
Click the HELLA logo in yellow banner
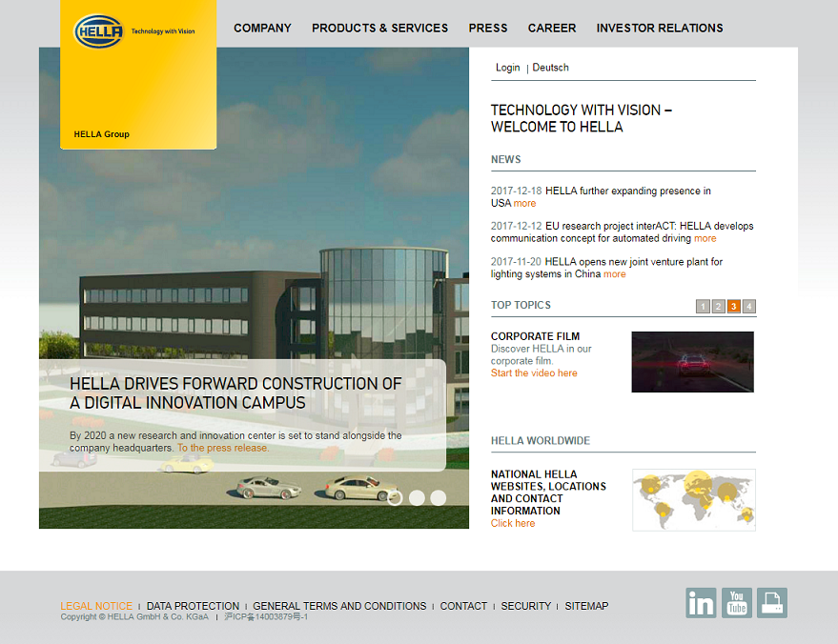99,31
